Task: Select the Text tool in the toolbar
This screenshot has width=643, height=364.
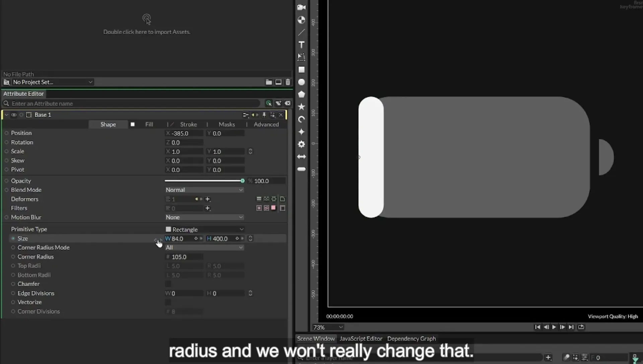Action: pos(301,44)
